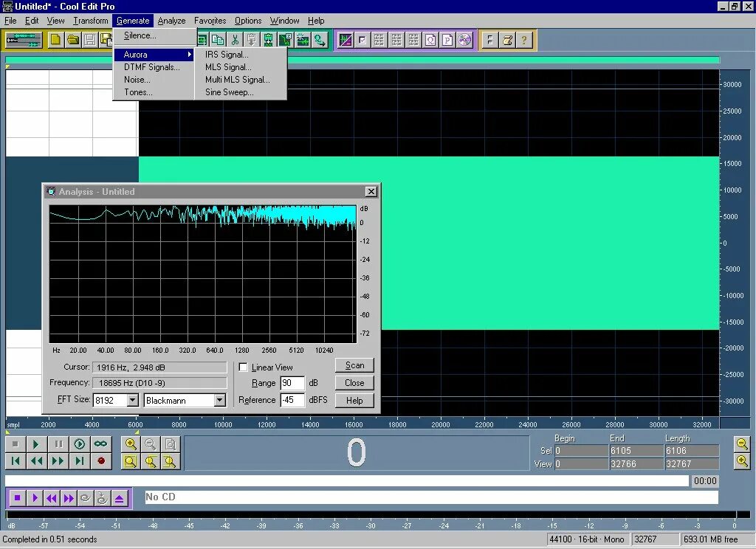Screen dimensions: 756x549
Task: Go to end transport button
Action: 80,461
